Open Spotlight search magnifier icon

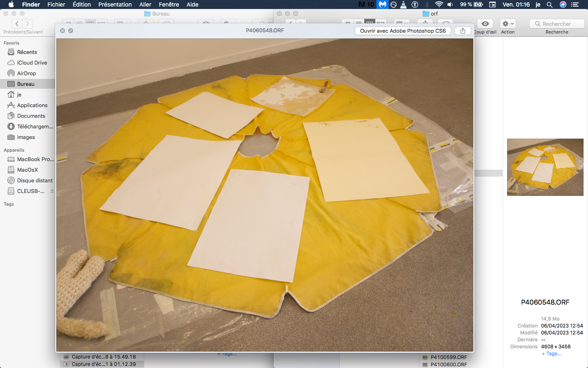pos(550,4)
